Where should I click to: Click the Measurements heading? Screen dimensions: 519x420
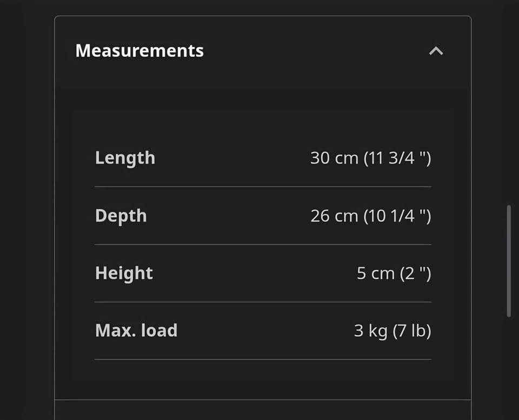tap(139, 51)
